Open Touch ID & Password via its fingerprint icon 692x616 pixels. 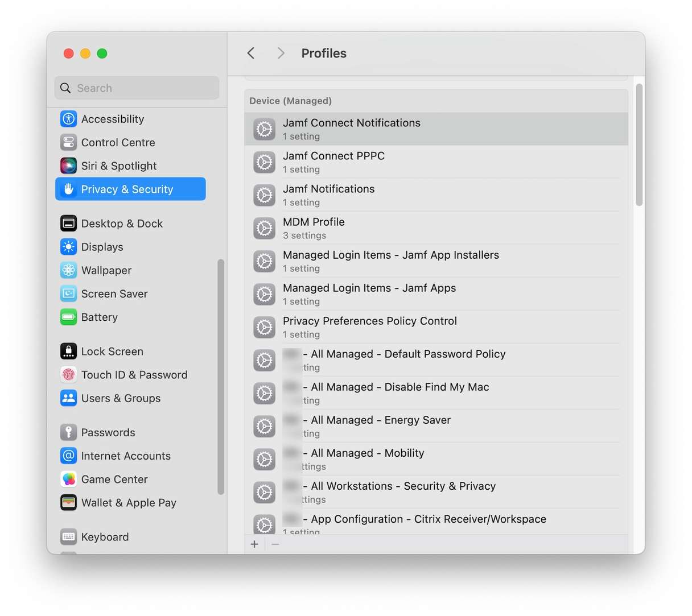click(x=68, y=375)
